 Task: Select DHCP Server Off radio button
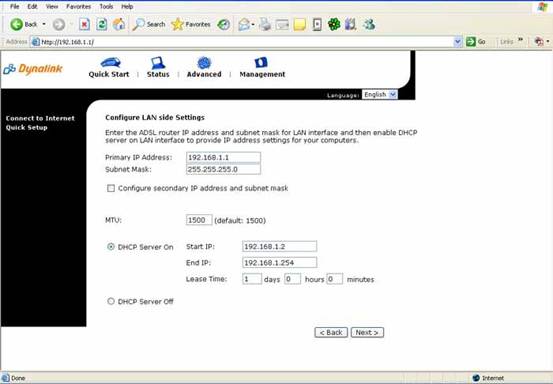pyautogui.click(x=111, y=301)
